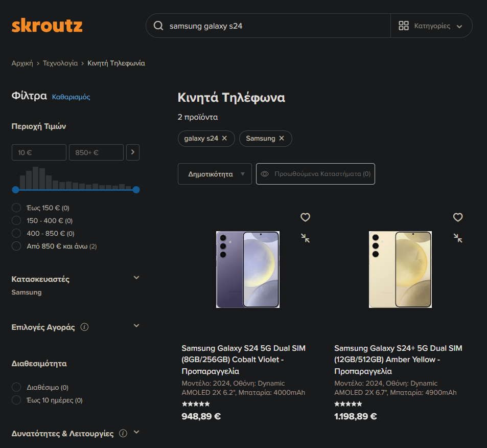The height and width of the screenshot is (448, 487).
Task: Click the price histogram bars
Action: (76, 178)
